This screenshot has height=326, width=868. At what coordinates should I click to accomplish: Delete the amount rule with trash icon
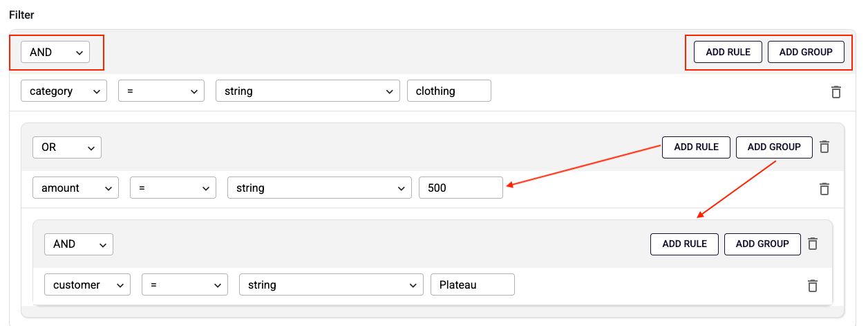tap(824, 188)
